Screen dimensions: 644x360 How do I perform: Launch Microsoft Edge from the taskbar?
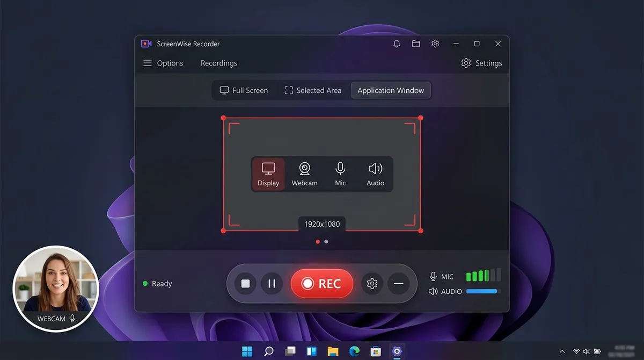354,351
